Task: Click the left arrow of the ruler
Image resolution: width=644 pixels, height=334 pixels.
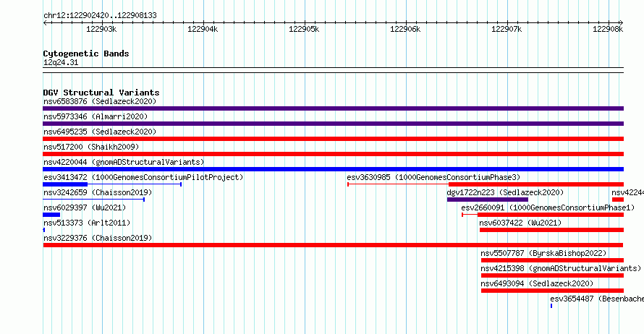Action: [45, 22]
